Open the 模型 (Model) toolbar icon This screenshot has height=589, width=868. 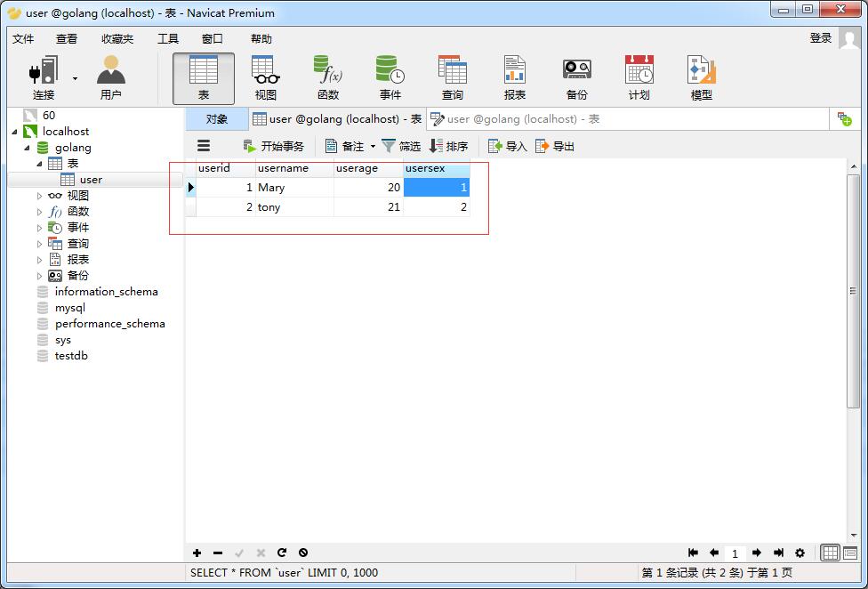[702, 77]
